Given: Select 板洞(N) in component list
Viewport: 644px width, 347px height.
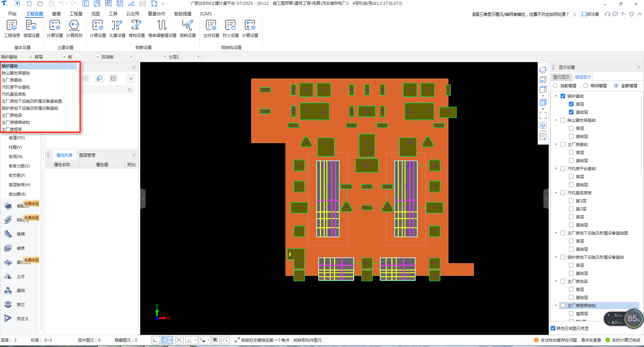Looking at the screenshot, I should pos(16,156).
